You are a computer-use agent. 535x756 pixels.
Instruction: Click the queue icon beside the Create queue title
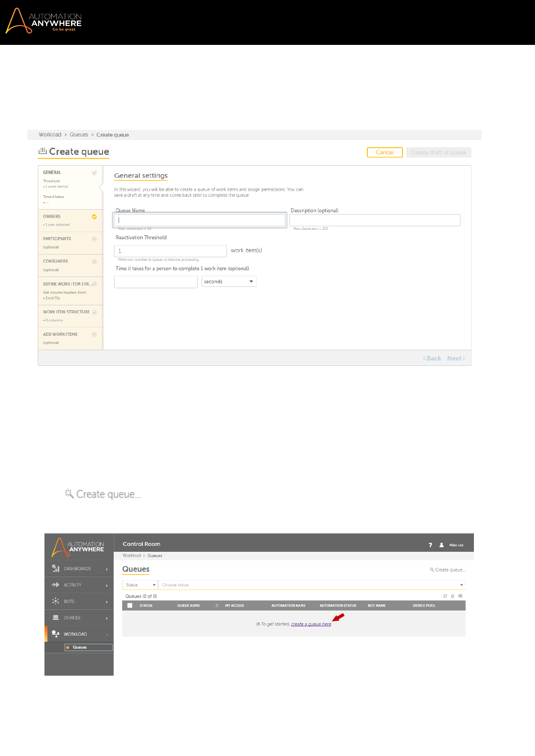pos(43,151)
